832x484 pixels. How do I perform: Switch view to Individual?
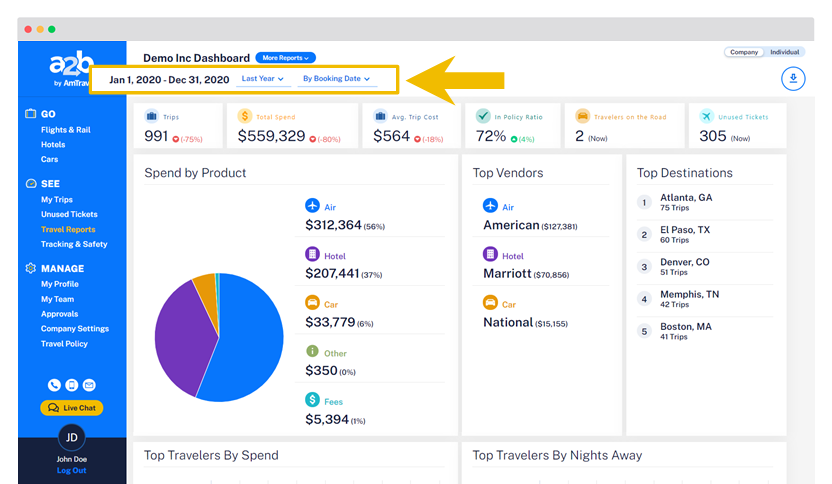[x=784, y=52]
